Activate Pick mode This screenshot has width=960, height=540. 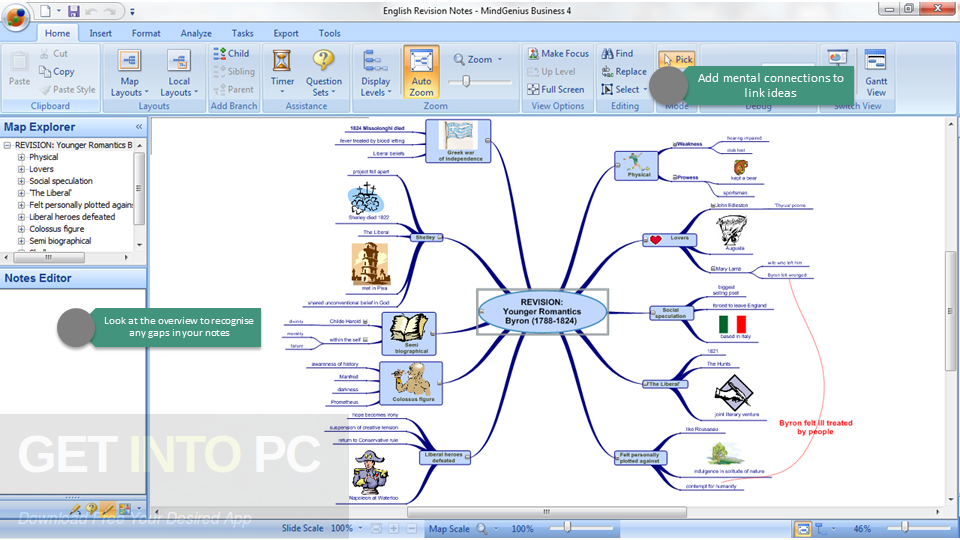[x=676, y=59]
